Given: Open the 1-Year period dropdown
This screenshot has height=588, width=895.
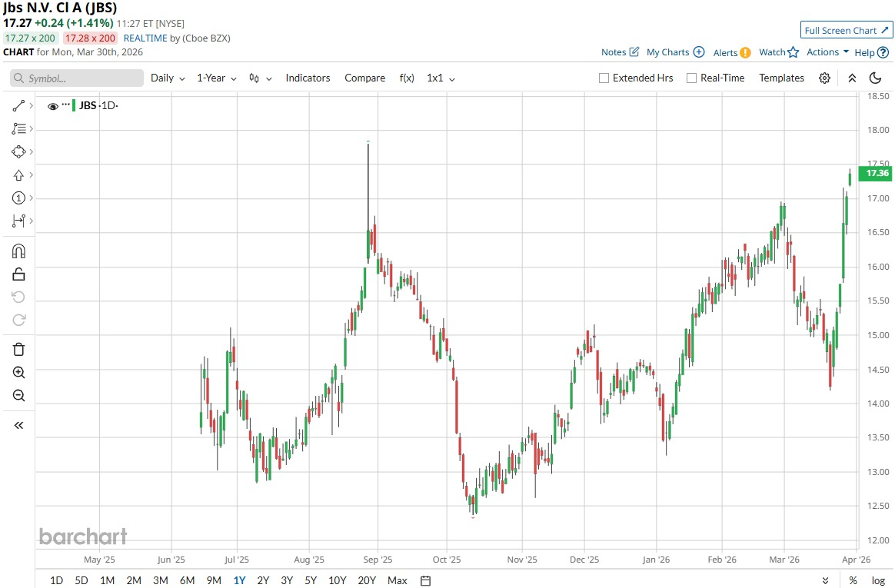Looking at the screenshot, I should (x=217, y=78).
